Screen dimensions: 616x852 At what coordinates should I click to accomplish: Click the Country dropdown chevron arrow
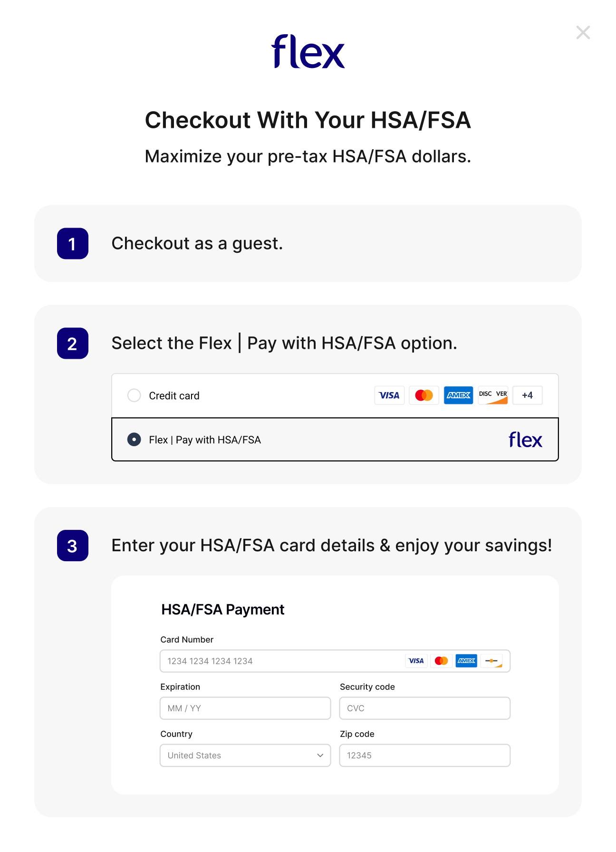(x=320, y=756)
